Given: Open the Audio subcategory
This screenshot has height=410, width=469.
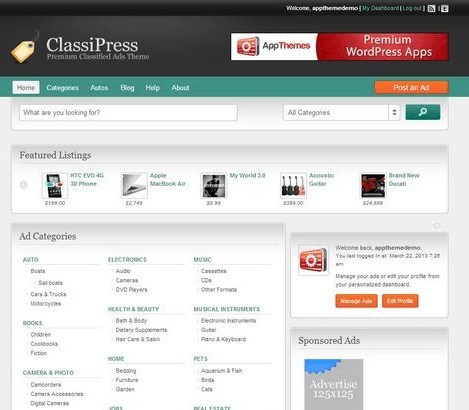Looking at the screenshot, I should click(123, 271).
